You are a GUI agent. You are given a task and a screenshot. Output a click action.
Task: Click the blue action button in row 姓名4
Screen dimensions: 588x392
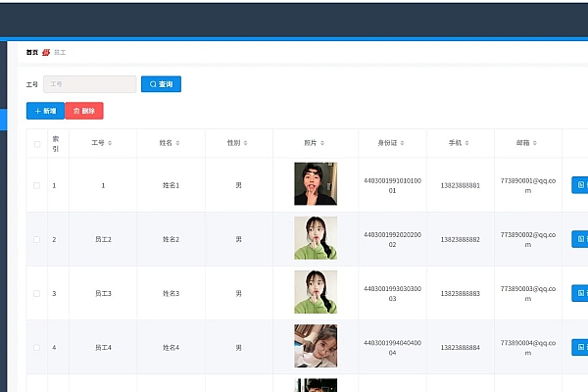coord(580,347)
